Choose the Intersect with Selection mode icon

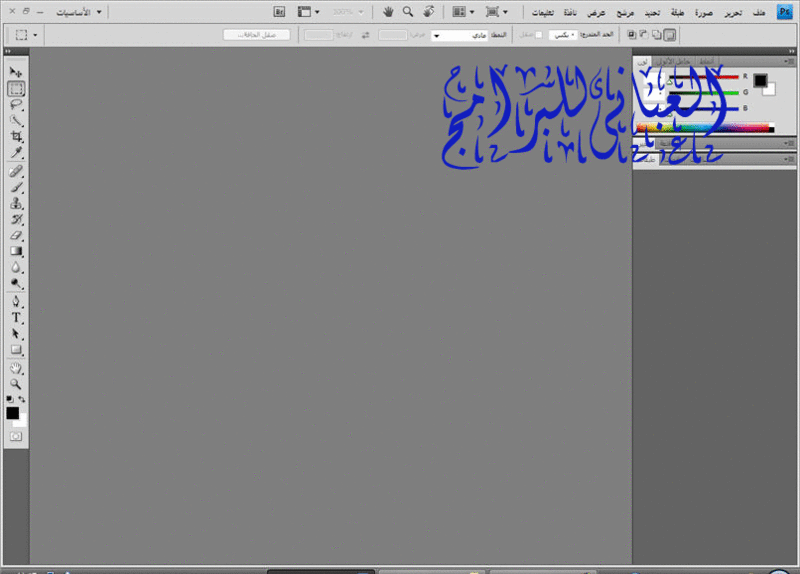pyautogui.click(x=632, y=35)
